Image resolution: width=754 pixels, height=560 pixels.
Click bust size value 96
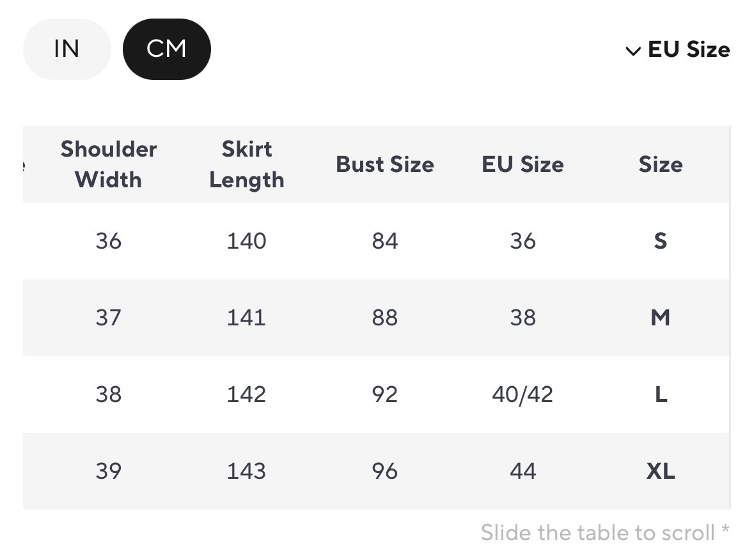384,471
